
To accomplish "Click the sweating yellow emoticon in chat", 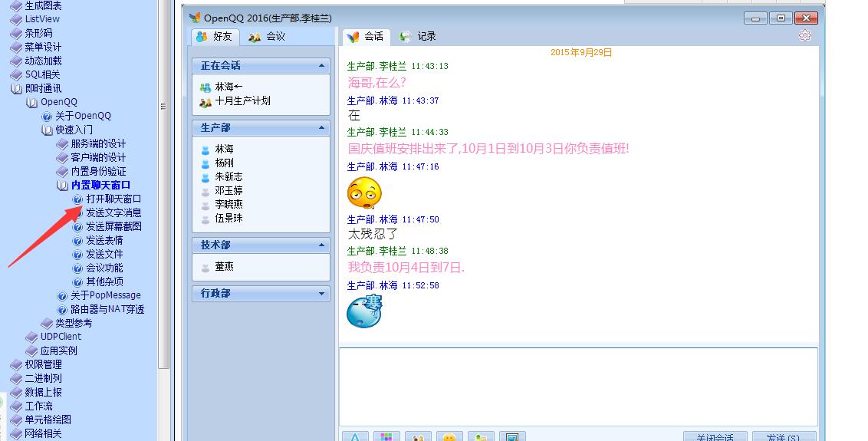I will click(364, 193).
